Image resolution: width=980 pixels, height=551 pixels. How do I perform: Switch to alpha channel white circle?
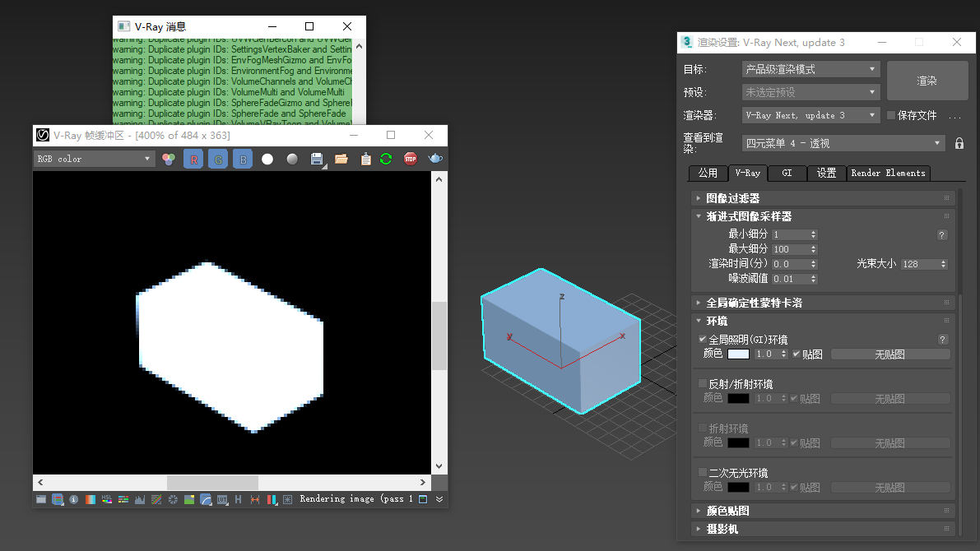tap(267, 160)
